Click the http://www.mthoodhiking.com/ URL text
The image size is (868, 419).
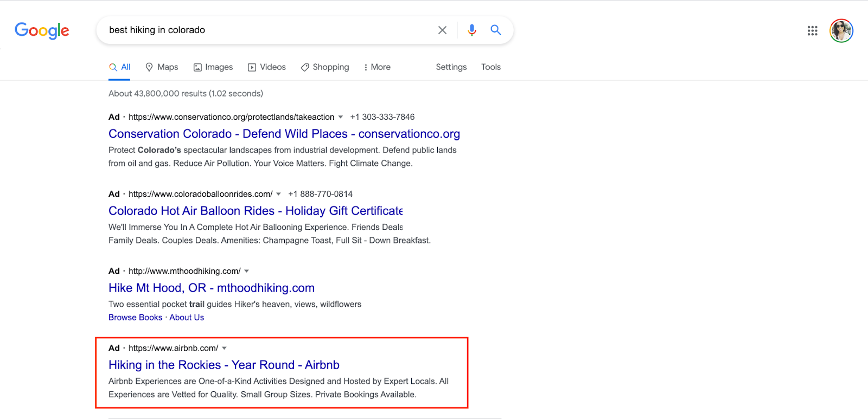[184, 271]
